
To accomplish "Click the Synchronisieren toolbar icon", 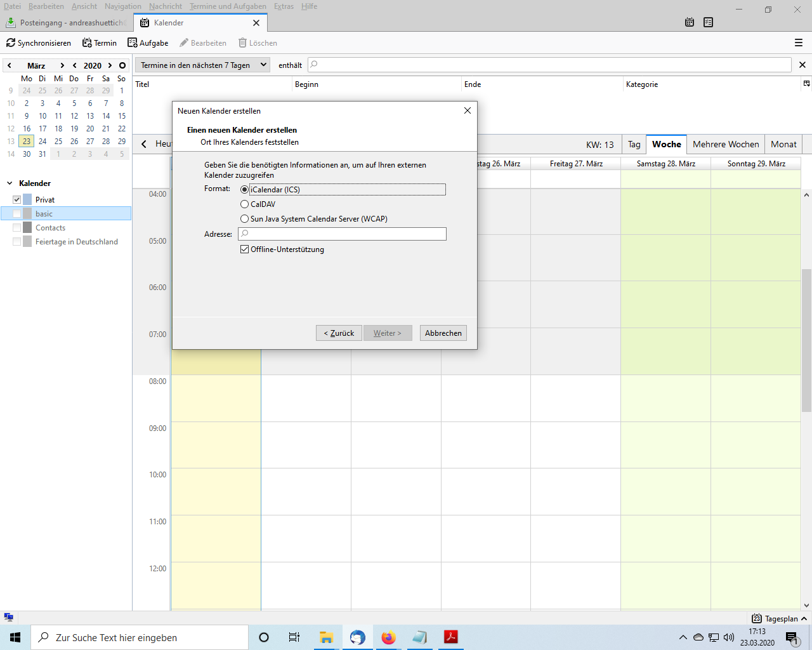I will [x=11, y=43].
